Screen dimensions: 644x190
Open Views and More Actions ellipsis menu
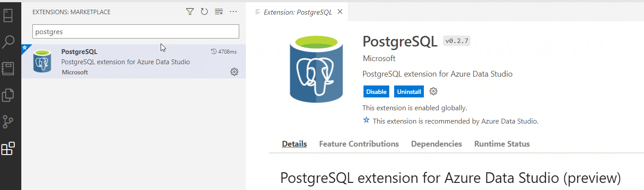[233, 12]
